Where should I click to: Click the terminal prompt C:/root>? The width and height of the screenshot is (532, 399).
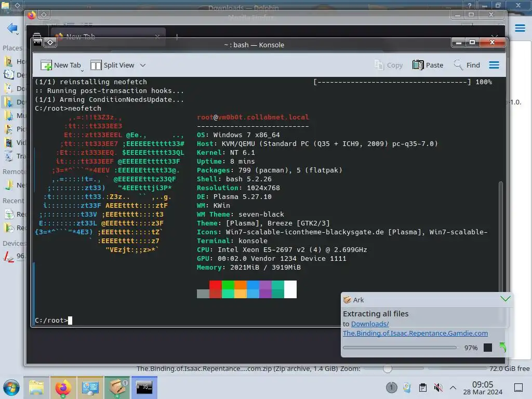click(51, 320)
